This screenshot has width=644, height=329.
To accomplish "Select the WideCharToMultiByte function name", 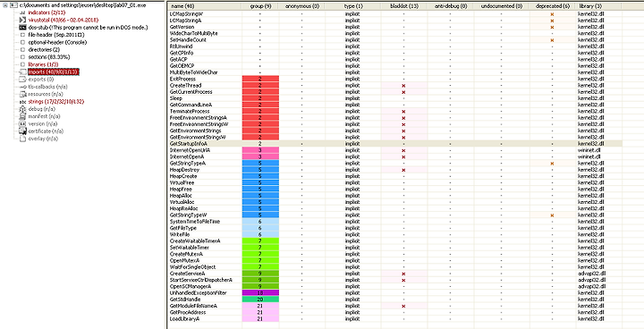I will (x=193, y=33).
